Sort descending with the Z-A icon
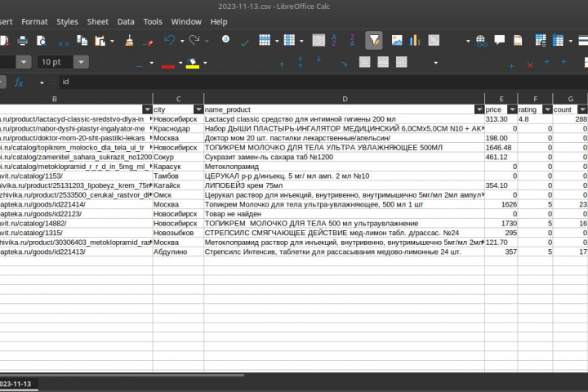Screen dimensions: 588x392 point(353,40)
